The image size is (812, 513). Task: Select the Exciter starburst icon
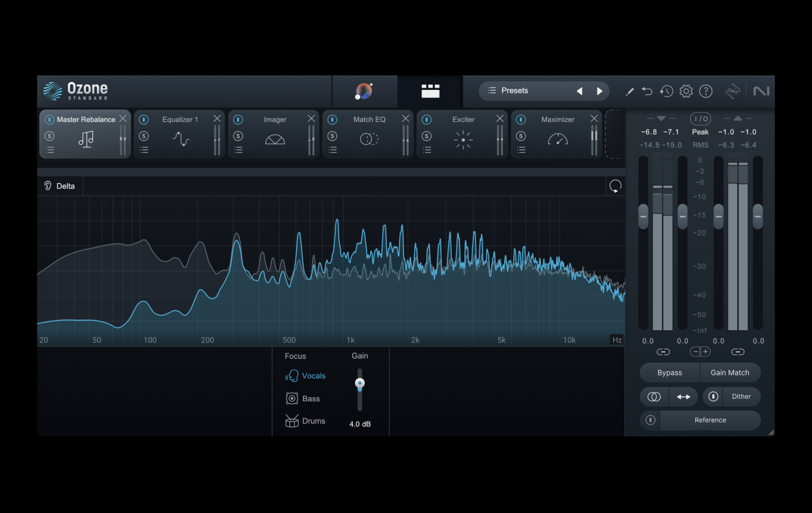[x=463, y=140]
